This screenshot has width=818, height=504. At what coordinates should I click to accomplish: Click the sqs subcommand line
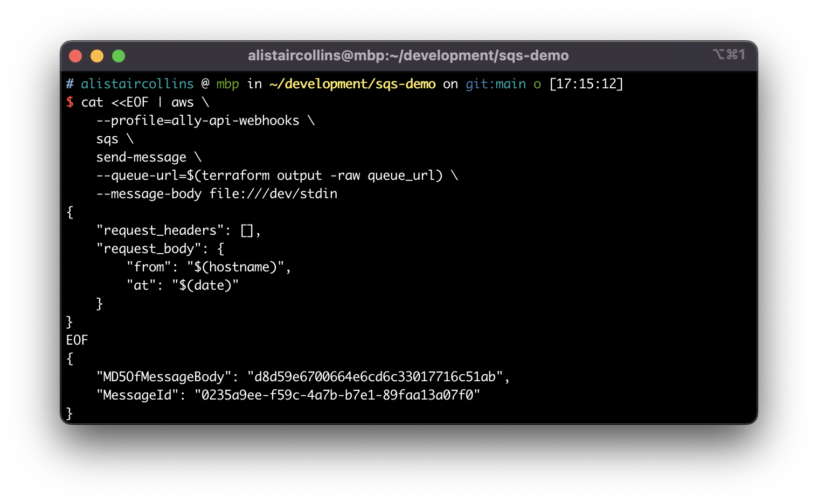click(115, 139)
